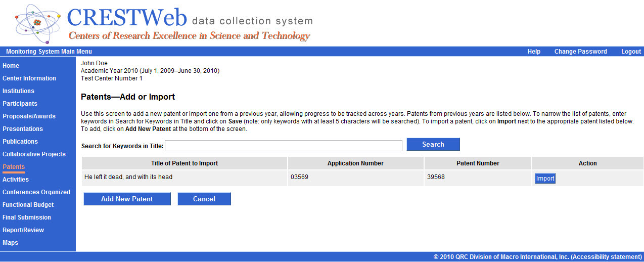
Task: Go to Collaborative Projects
Action: point(34,154)
